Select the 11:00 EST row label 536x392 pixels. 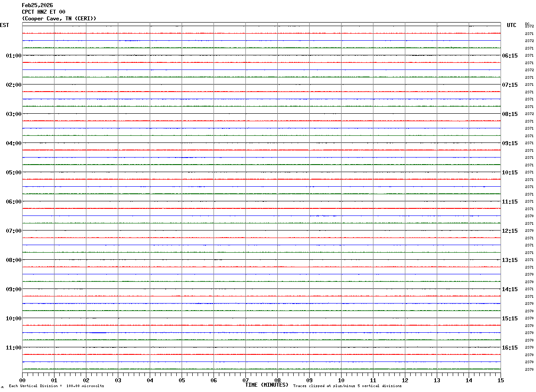tap(14, 348)
